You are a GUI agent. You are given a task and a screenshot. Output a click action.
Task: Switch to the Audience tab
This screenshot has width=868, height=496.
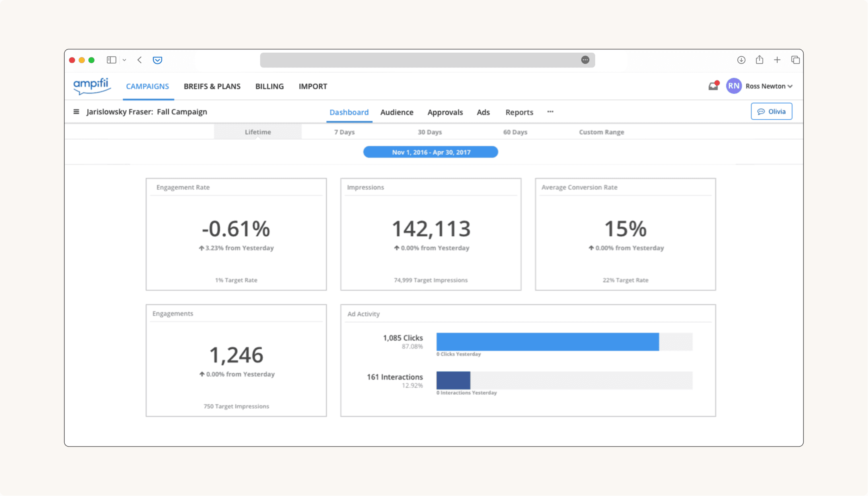397,112
